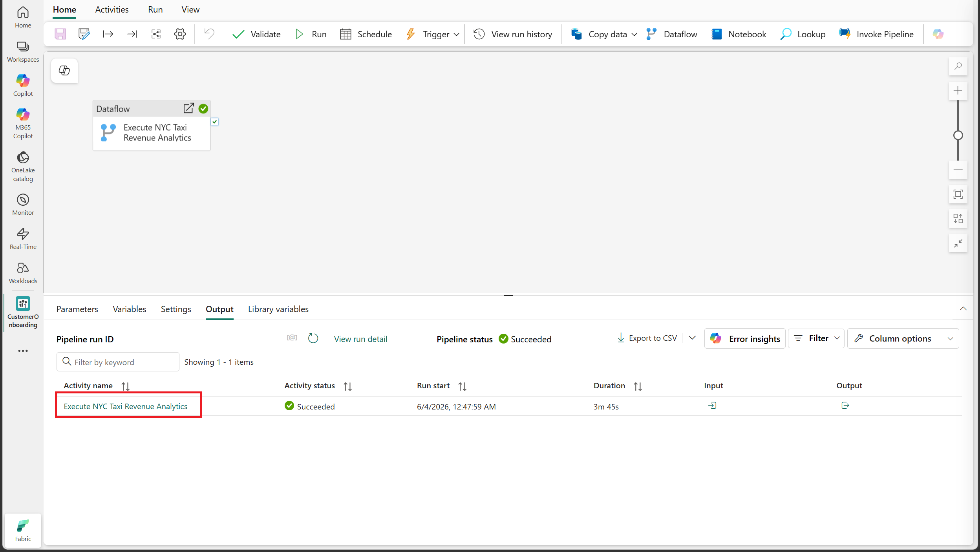Expand the Export to CSV arrow dropdown

[x=692, y=338]
